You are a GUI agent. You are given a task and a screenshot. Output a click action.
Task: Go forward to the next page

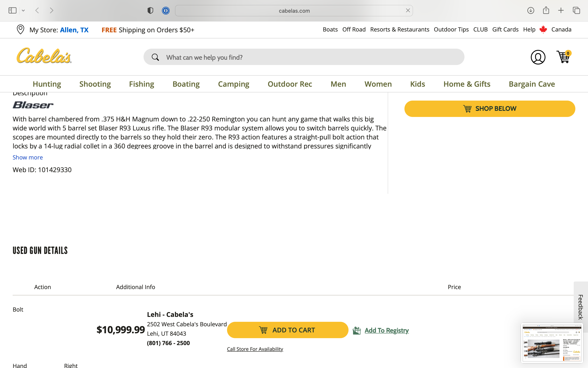(51, 10)
